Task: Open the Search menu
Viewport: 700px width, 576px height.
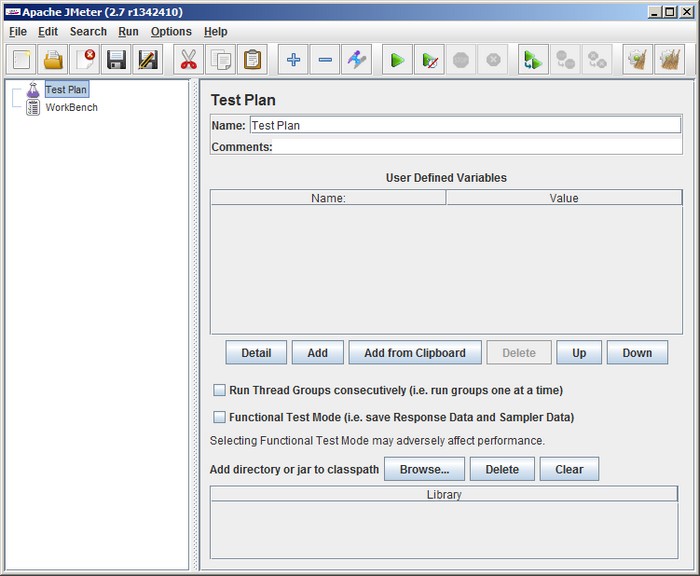Action: [88, 32]
